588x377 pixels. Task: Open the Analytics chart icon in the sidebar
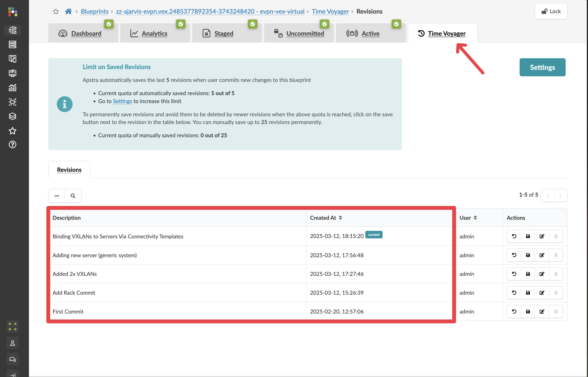pyautogui.click(x=12, y=88)
